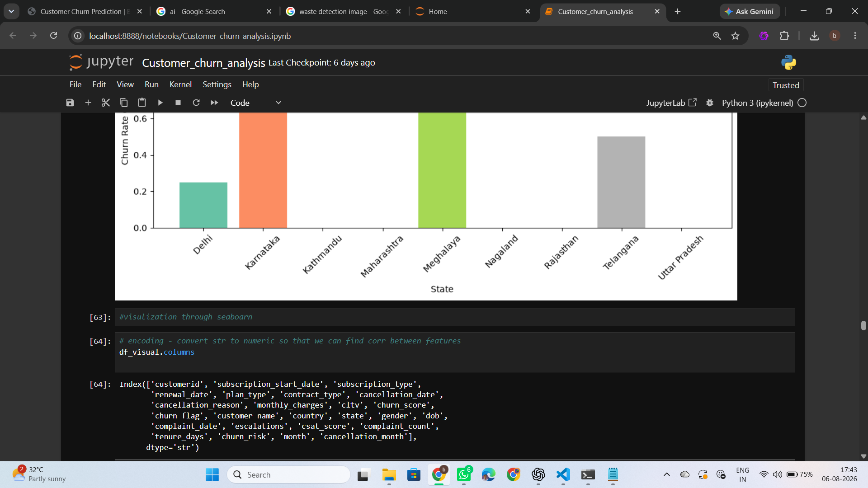Open Visual Studio Code from taskbar
This screenshot has width=868, height=488.
tap(563, 474)
